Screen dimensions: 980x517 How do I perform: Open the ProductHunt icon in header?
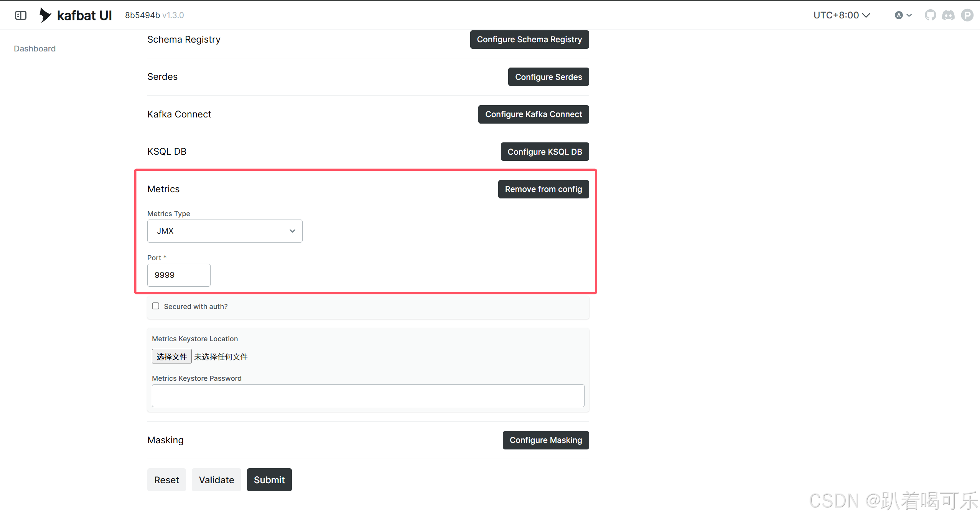coord(967,15)
